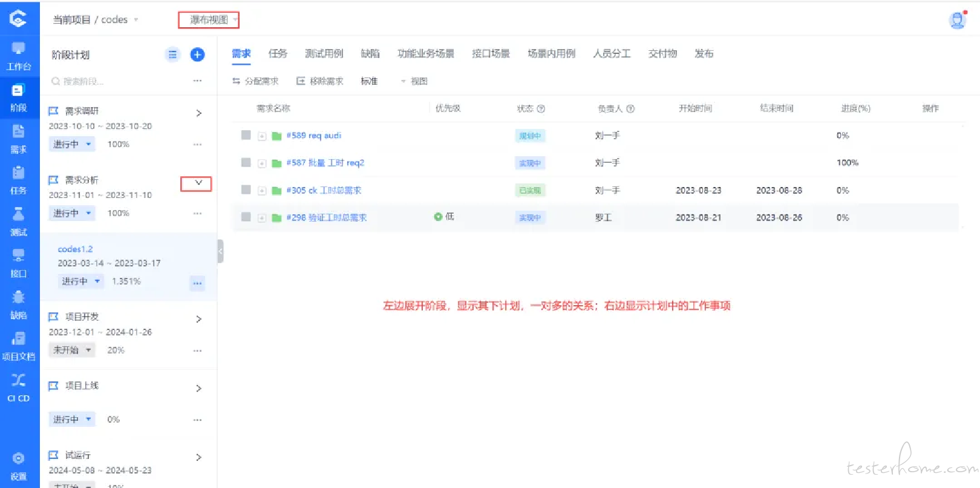Open the 设置 settings sidebar icon
980x488 pixels.
tap(19, 466)
